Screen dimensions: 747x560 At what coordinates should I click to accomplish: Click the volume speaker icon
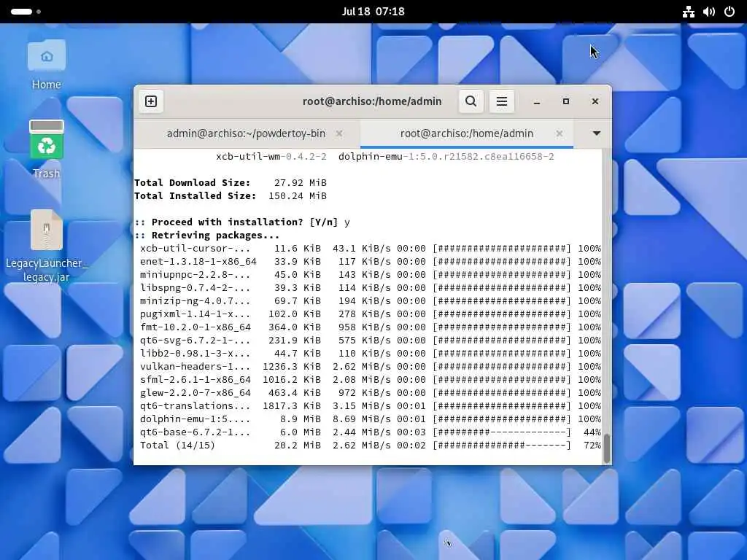709,12
